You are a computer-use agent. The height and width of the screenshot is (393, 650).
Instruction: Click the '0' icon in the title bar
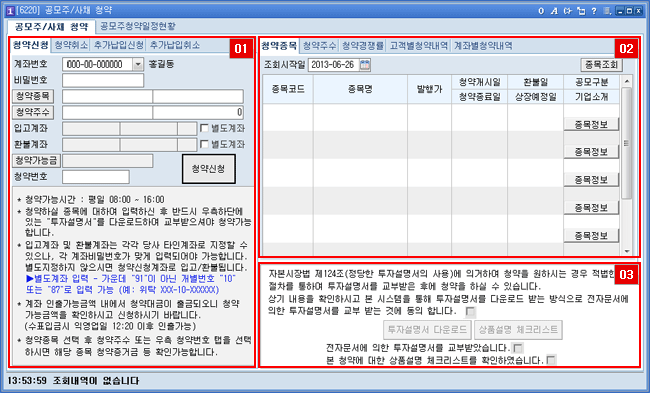click(541, 11)
